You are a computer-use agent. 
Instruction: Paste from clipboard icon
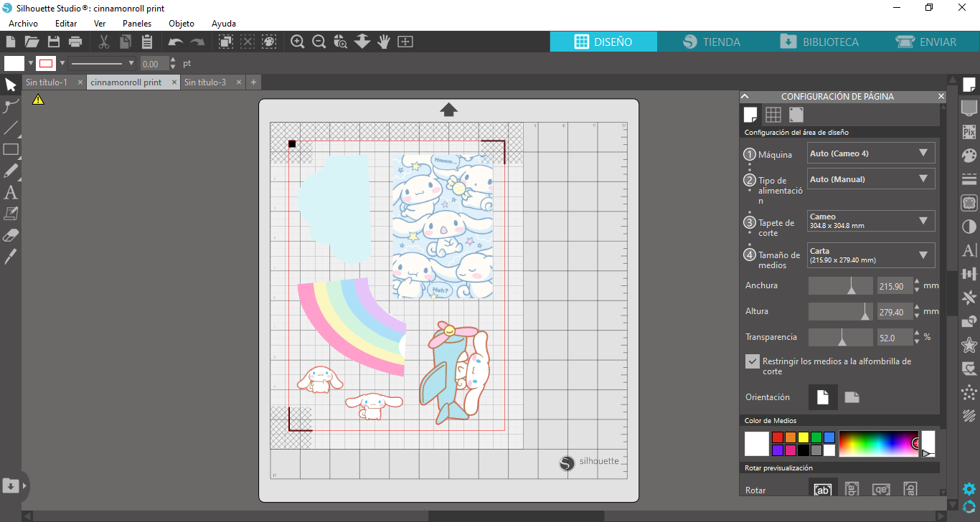pyautogui.click(x=146, y=42)
